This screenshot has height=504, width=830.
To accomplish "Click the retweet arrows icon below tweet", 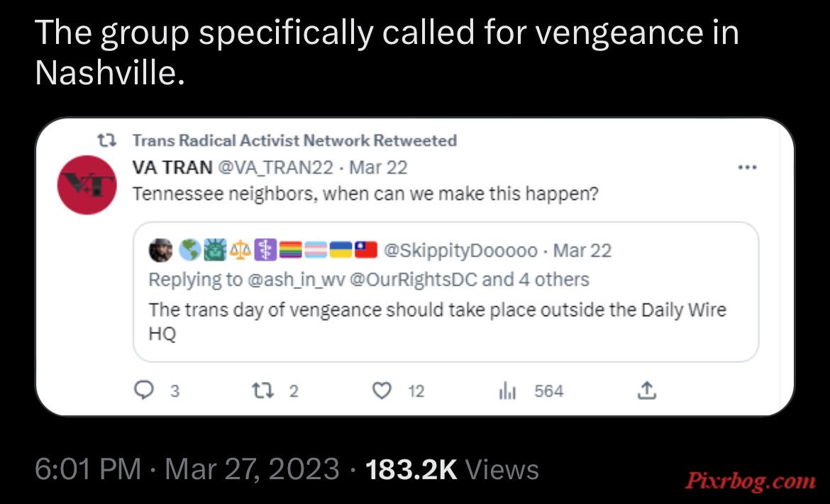I will 262,391.
